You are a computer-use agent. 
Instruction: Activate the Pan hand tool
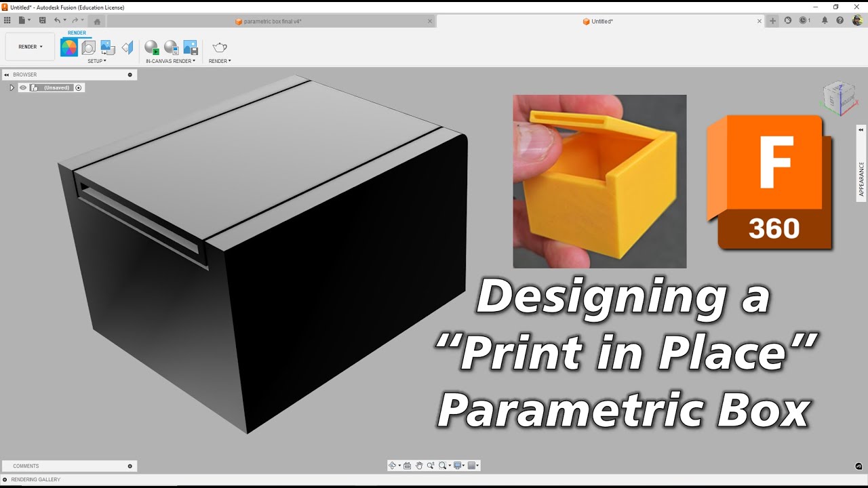pyautogui.click(x=419, y=466)
